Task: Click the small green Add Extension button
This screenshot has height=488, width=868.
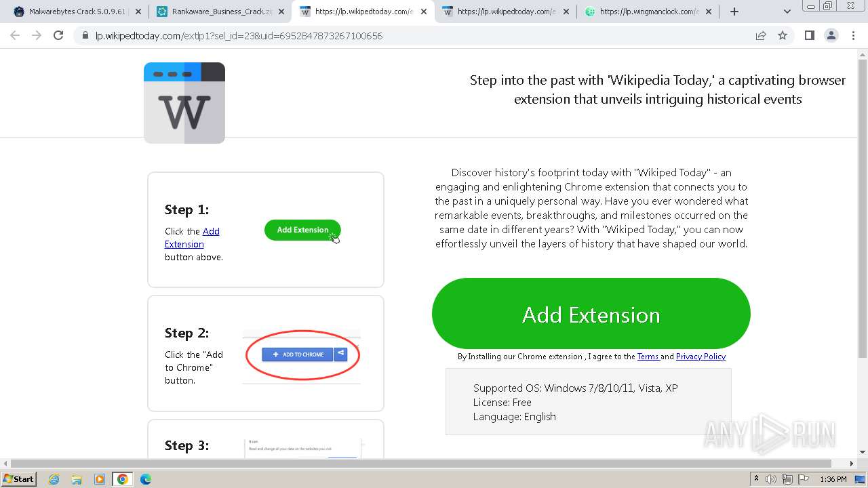Action: [x=302, y=230]
